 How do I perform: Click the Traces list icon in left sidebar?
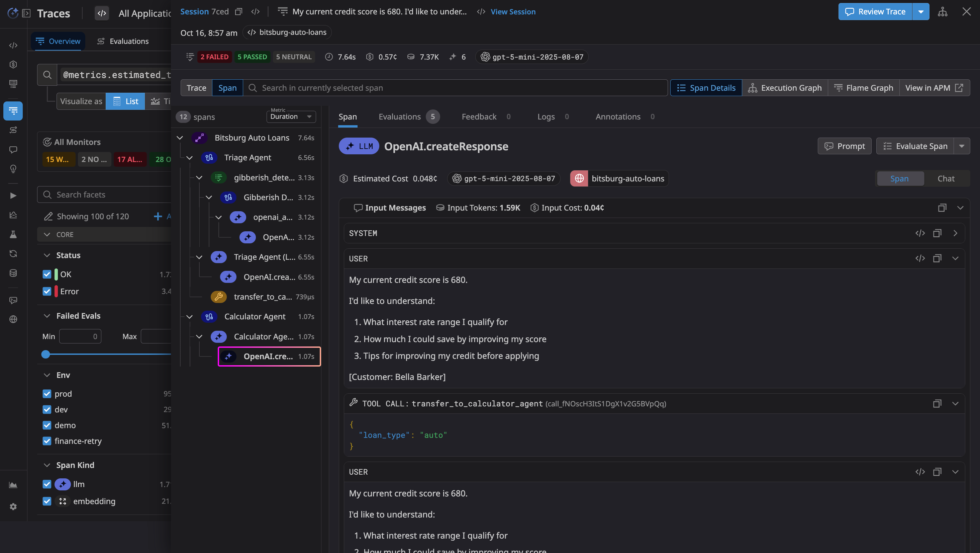coord(13,111)
